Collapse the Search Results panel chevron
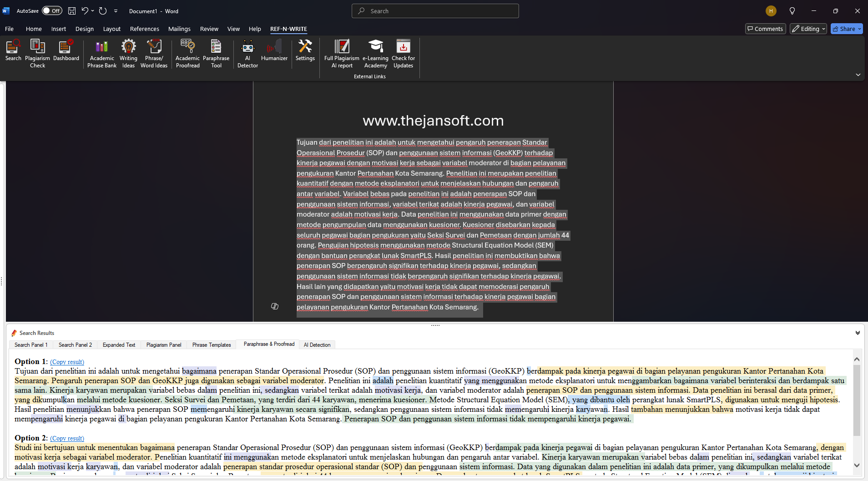Image resolution: width=868 pixels, height=481 pixels. pos(858,333)
